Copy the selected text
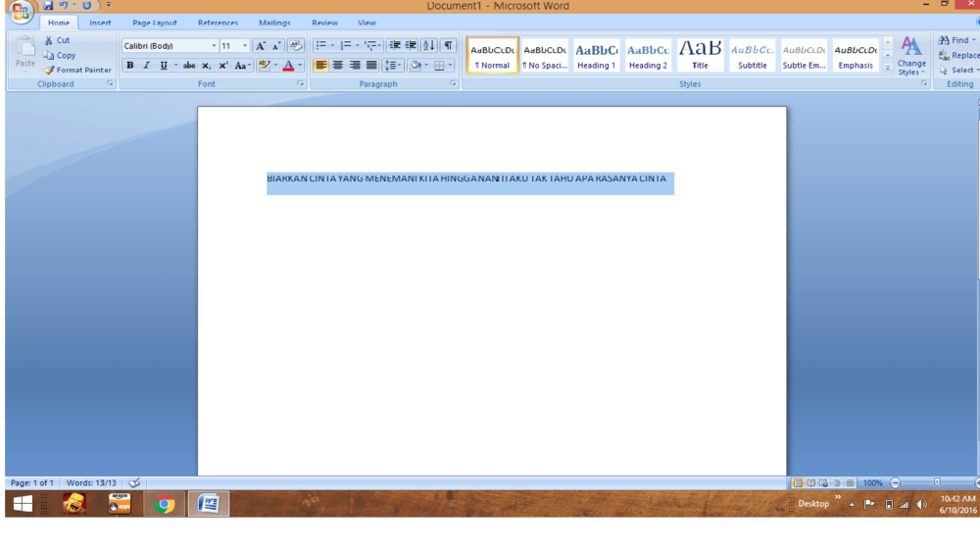980x551 pixels. click(x=60, y=55)
